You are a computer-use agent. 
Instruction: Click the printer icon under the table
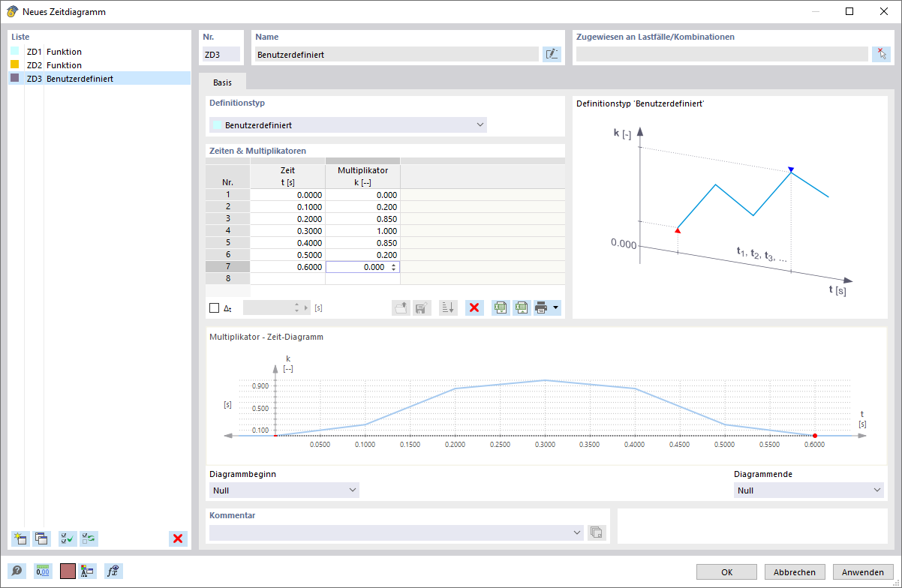tap(542, 307)
